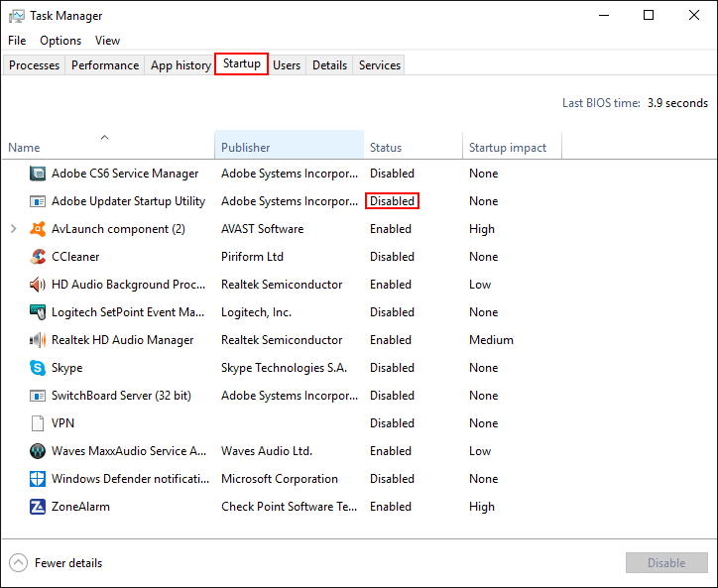Click the Disable button
The image size is (718, 588).
[x=666, y=563]
